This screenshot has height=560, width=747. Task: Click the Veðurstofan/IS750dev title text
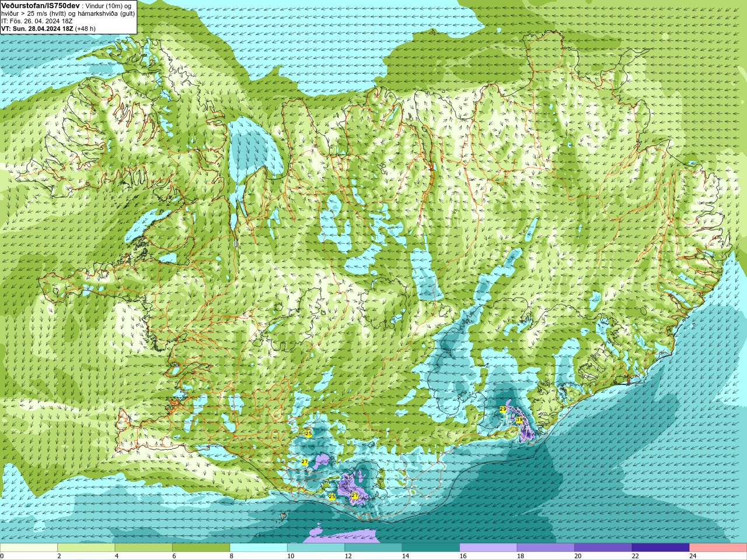coord(40,5)
